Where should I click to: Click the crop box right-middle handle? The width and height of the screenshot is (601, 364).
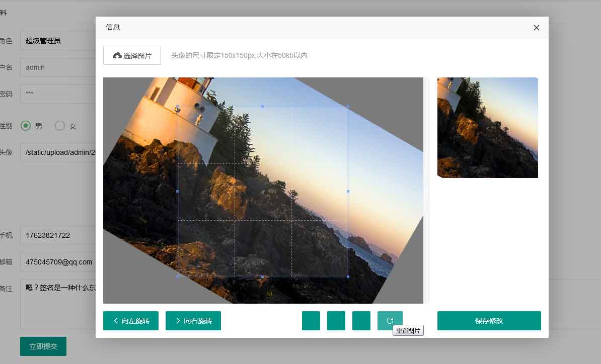pyautogui.click(x=348, y=191)
